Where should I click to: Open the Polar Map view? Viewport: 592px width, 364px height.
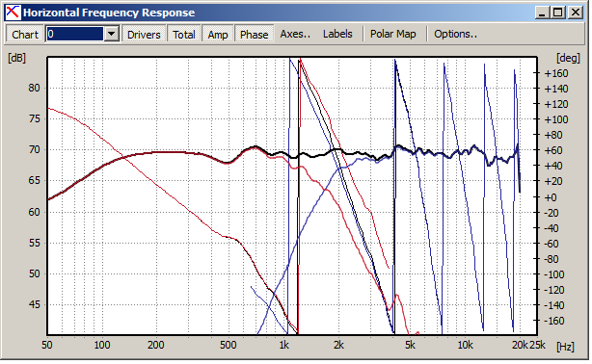pyautogui.click(x=393, y=34)
